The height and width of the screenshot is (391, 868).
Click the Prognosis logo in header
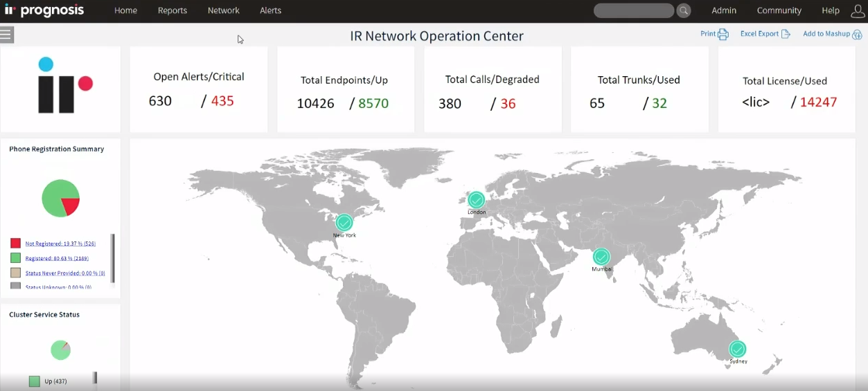44,10
